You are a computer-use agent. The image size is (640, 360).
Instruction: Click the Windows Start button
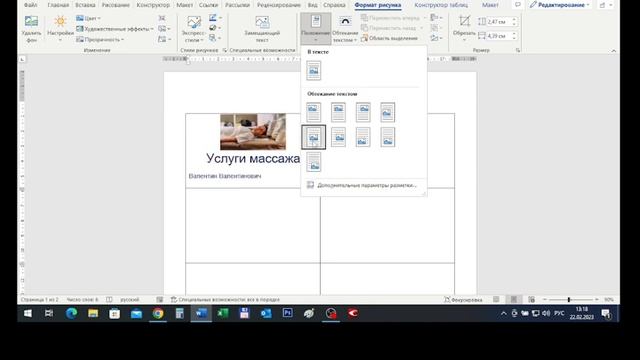pos(28,313)
